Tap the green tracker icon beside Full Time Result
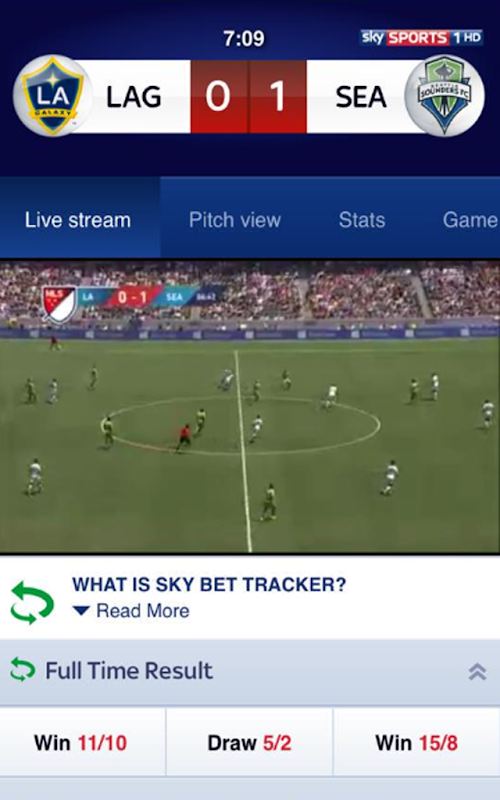The image size is (500, 800). (22, 670)
